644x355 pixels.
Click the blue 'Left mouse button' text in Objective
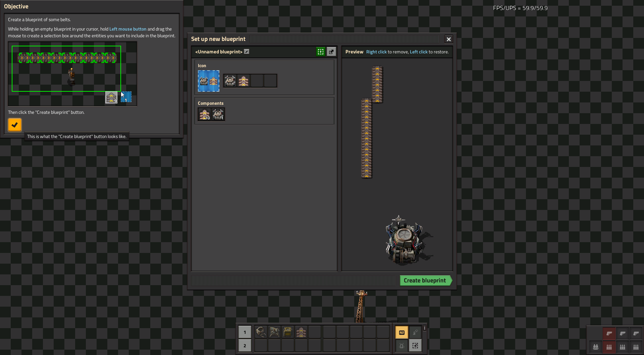pyautogui.click(x=128, y=29)
